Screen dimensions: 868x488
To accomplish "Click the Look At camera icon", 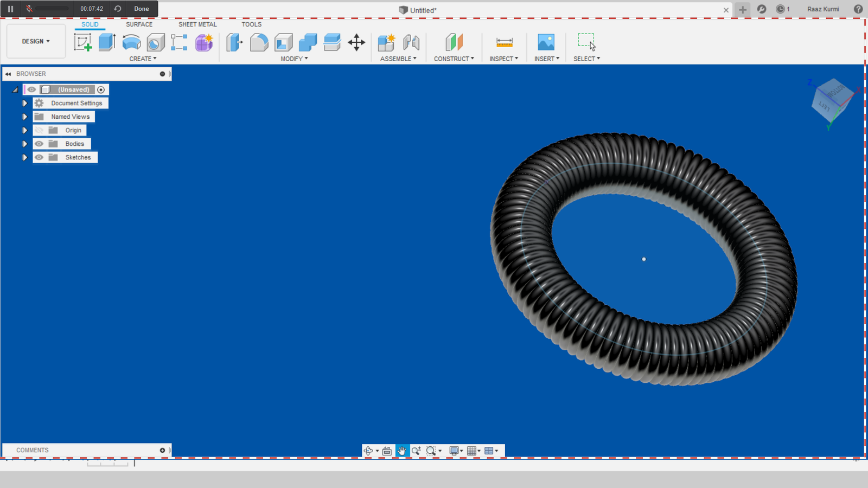I will click(387, 451).
